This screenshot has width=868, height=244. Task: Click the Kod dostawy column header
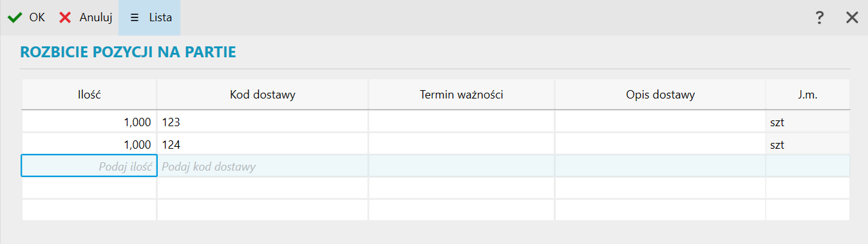[263, 95]
